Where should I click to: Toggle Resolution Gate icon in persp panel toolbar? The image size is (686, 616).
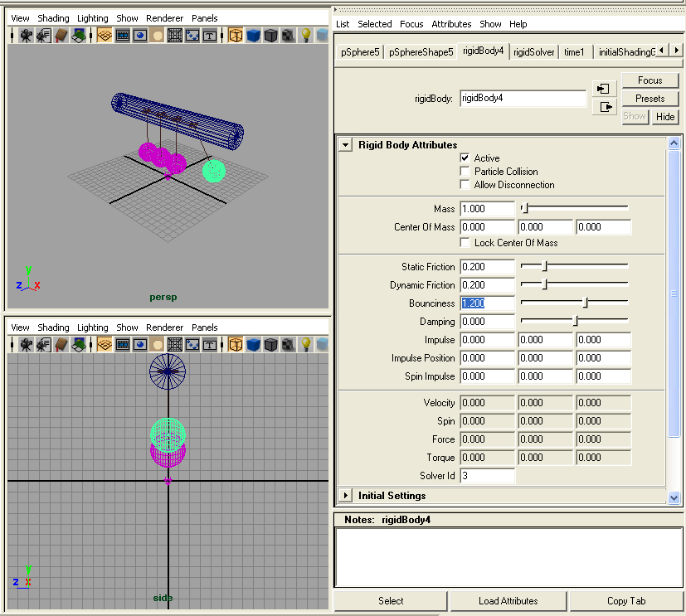[140, 36]
